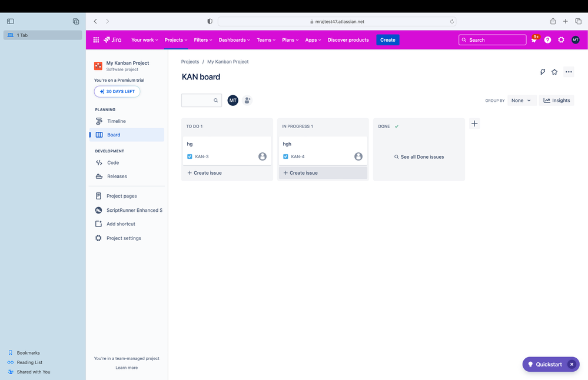The image size is (588, 380).
Task: Open Safari tab overview icon
Action: coord(578,21)
